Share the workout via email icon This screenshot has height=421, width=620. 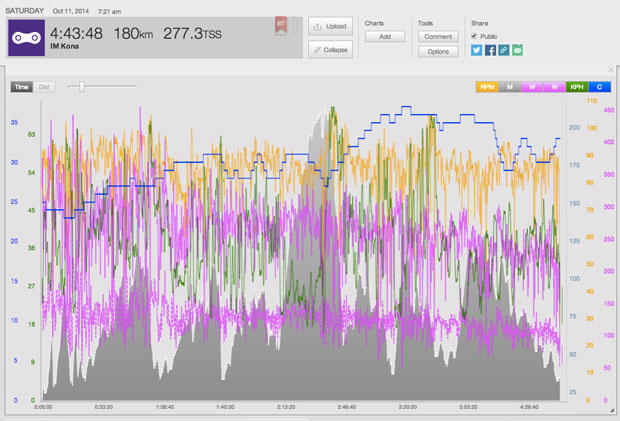pos(518,49)
